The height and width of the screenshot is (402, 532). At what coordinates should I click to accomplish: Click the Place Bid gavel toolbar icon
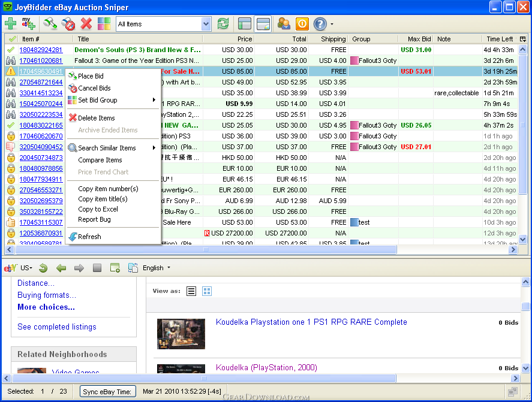coord(50,24)
